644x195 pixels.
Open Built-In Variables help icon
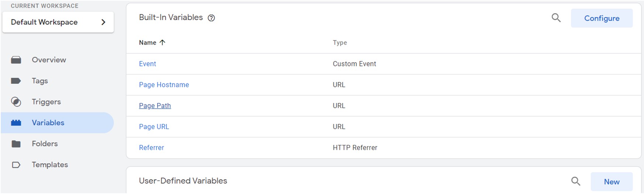tap(211, 18)
